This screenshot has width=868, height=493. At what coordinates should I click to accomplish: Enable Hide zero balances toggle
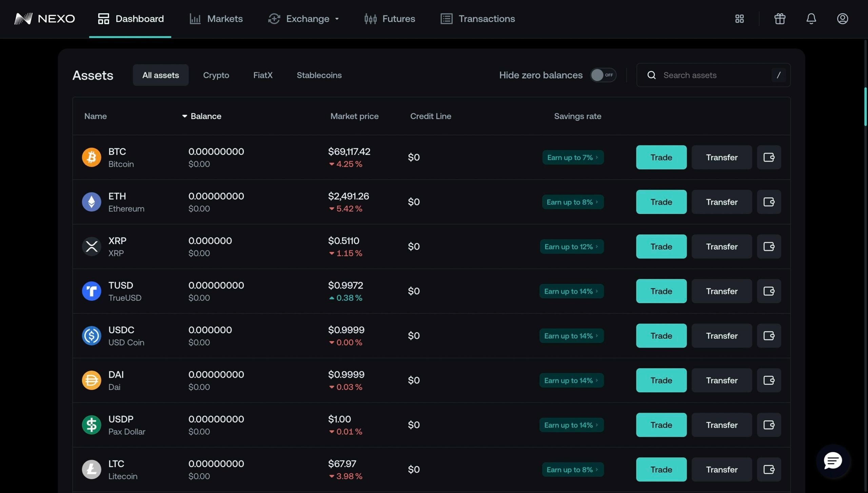(x=603, y=75)
